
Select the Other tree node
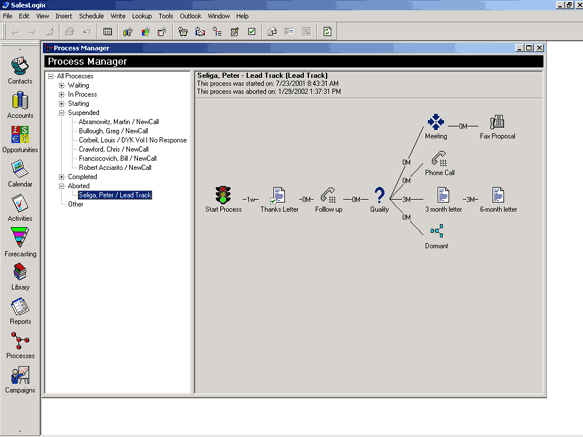[75, 204]
